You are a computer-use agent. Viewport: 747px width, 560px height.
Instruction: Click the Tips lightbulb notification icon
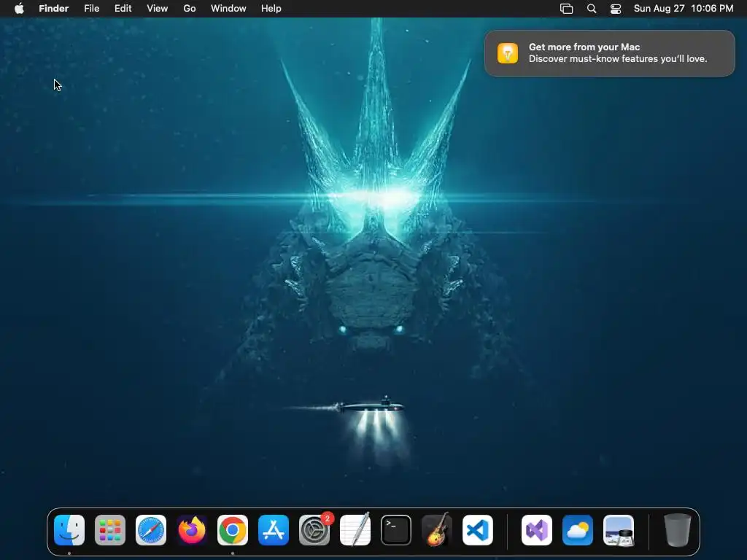coord(508,52)
